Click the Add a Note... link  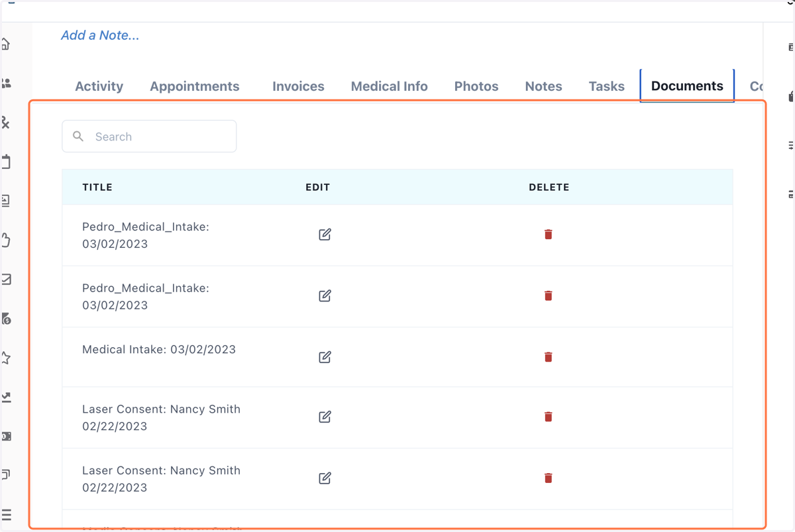[x=100, y=36]
